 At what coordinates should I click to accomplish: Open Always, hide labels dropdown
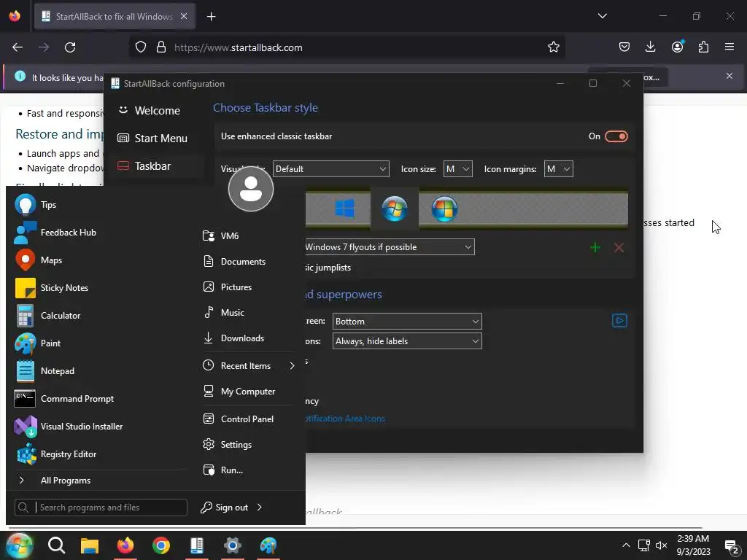tap(407, 341)
